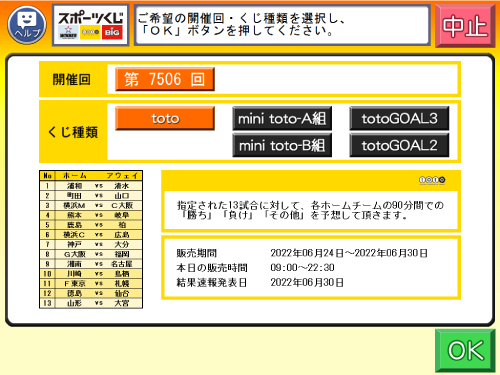The width and height of the screenshot is (500, 375).
Task: Click the 結果速報発表日 label
Action: (x=212, y=283)
